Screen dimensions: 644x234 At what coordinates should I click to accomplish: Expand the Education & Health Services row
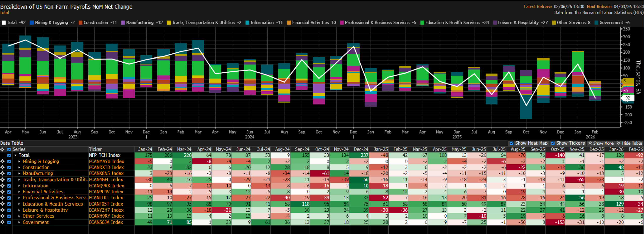[19, 204]
